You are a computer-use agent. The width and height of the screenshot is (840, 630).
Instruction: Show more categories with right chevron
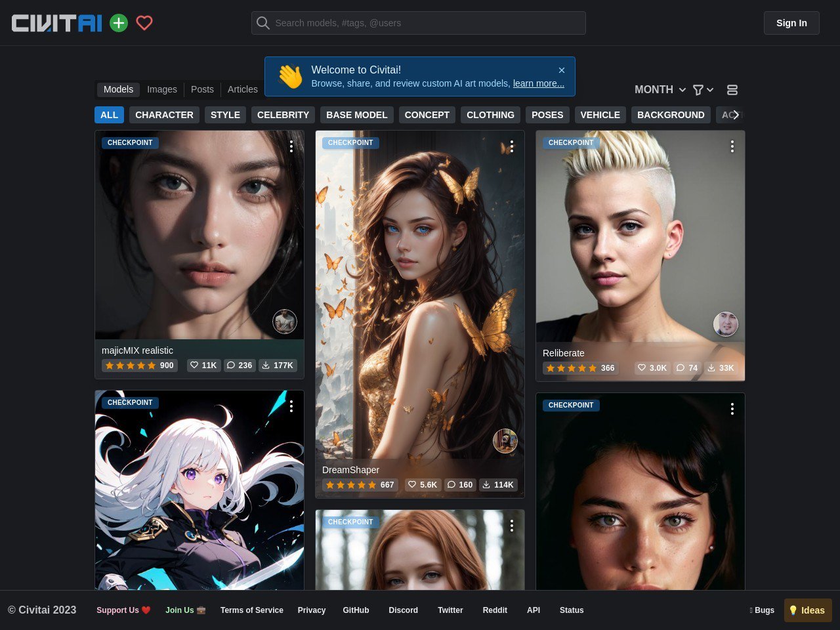coord(736,115)
